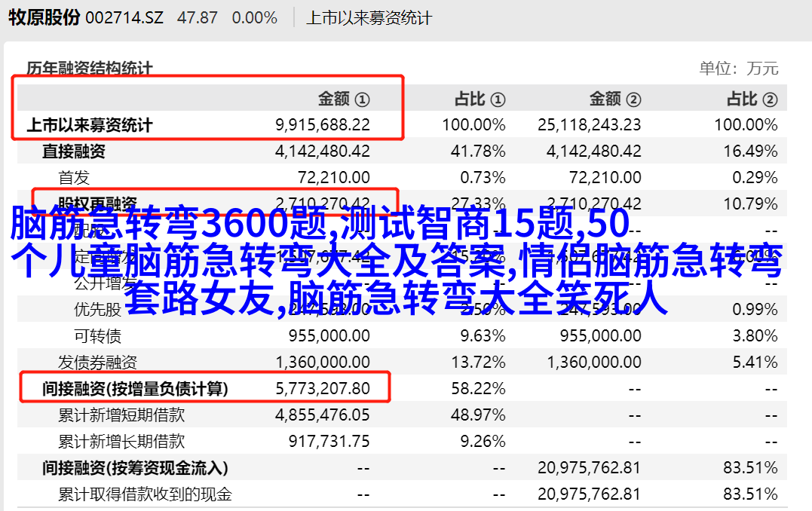Click the 牧原股份 stock name
Viewport: 812px width, 511px height.
tap(44, 17)
